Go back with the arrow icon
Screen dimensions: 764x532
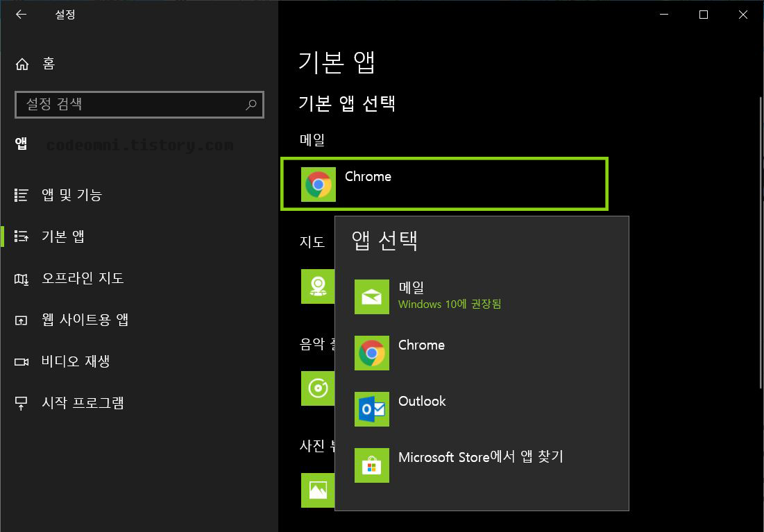click(x=21, y=15)
